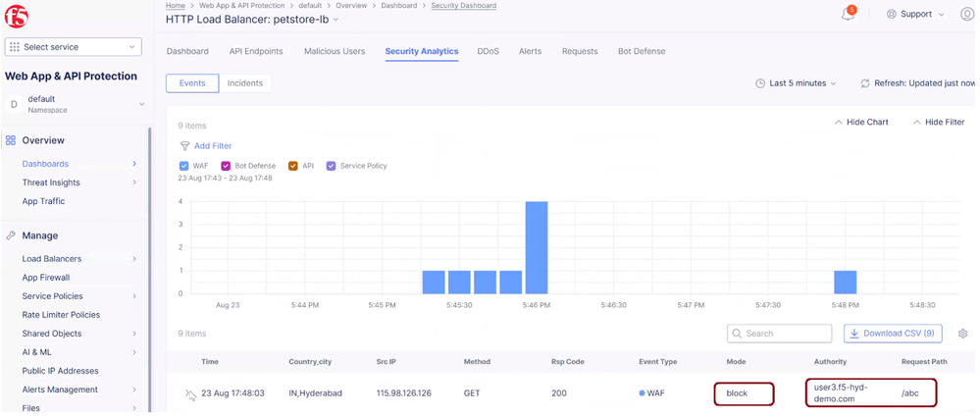The image size is (980, 417).
Task: Click the Add Filter funnel icon
Action: pyautogui.click(x=184, y=146)
